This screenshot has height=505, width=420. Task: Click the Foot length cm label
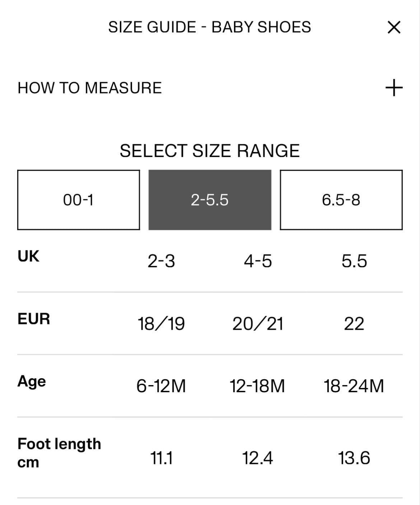[x=59, y=453]
